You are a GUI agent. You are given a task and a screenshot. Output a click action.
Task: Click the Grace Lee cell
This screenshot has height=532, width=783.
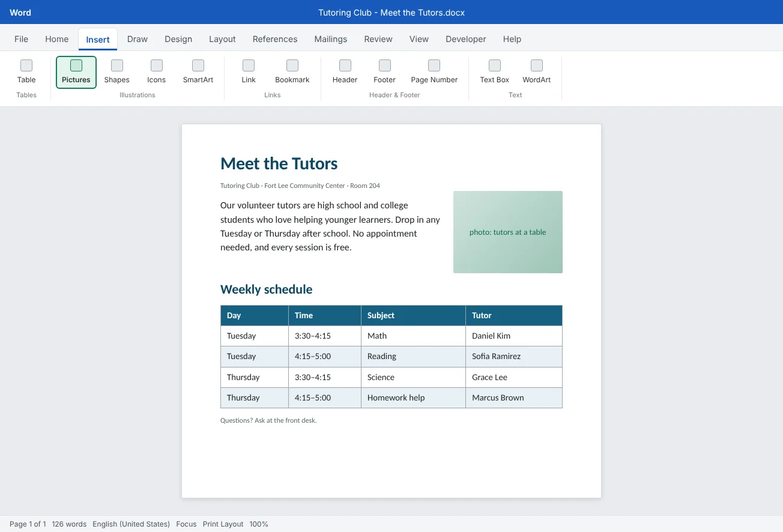[x=514, y=377]
